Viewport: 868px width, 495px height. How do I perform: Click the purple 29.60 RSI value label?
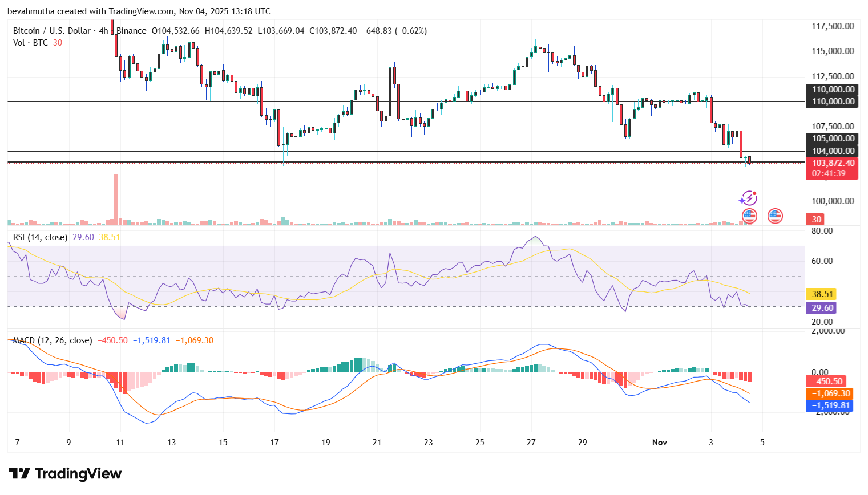[821, 307]
